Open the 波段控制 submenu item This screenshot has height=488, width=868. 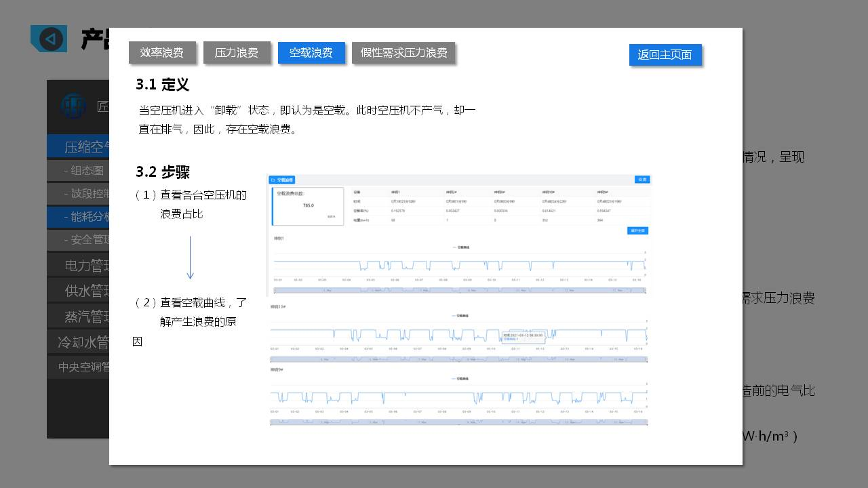tap(87, 194)
